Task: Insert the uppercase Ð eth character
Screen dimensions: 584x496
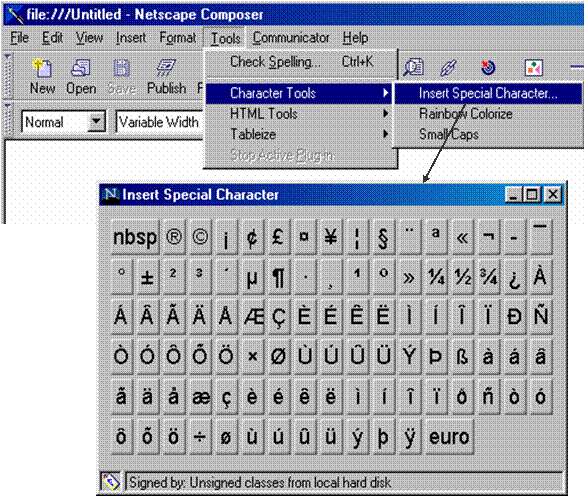Action: point(514,317)
